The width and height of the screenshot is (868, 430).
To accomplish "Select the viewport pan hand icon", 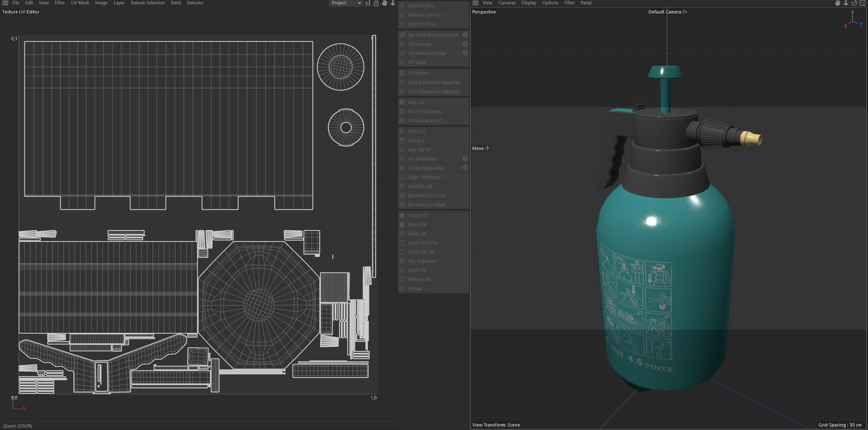I will tap(837, 3).
